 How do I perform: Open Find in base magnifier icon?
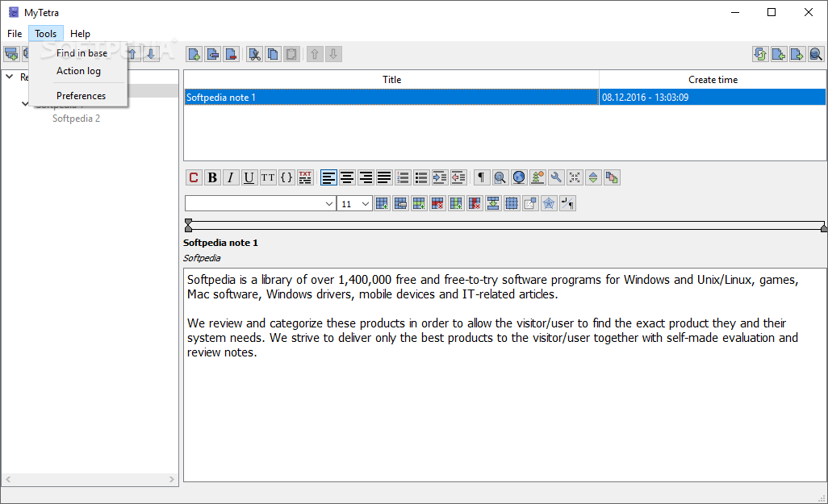point(816,54)
